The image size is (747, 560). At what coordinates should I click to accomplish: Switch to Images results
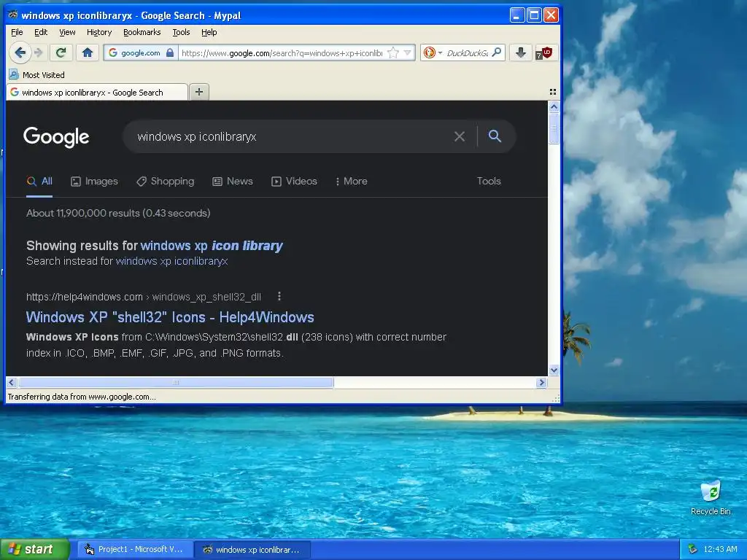(x=94, y=182)
